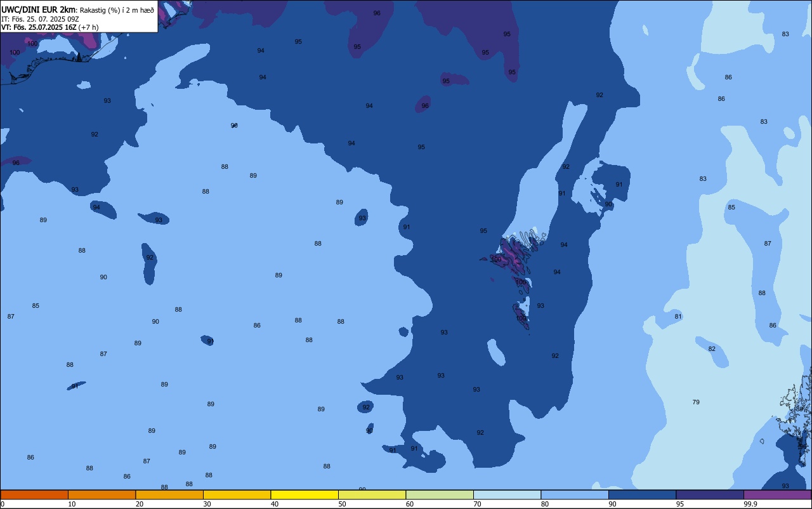The width and height of the screenshot is (812, 509).
Task: Click the 50–60 yellow-green legend segment
Action: coord(372,494)
